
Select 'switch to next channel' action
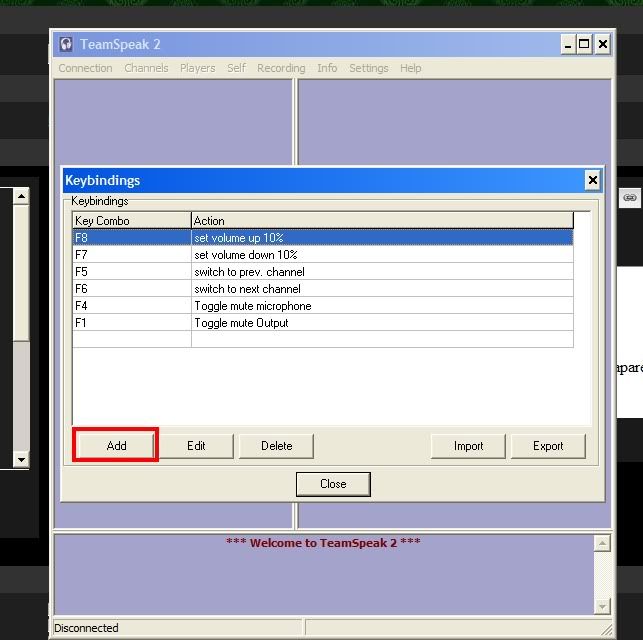(x=382, y=289)
